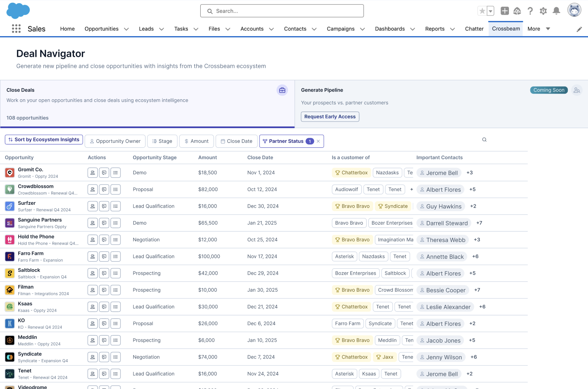Click the Chatterbox partner pill for Gromit Co.

351,173
